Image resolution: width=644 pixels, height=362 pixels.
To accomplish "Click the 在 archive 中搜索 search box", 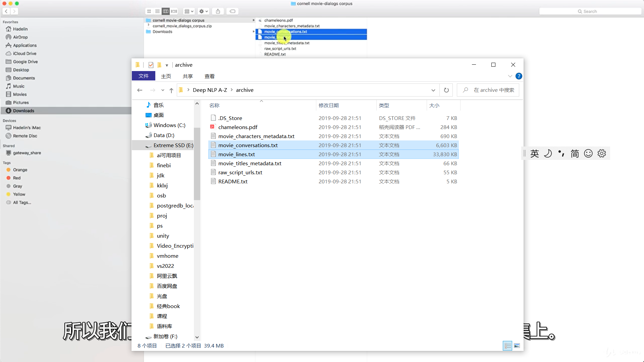I will tap(488, 90).
